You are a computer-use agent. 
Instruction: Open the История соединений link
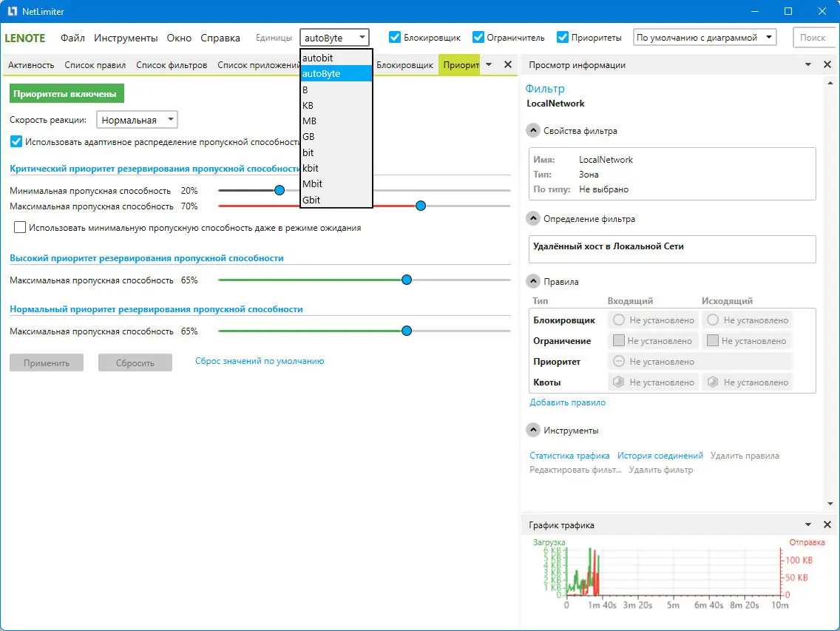(660, 455)
